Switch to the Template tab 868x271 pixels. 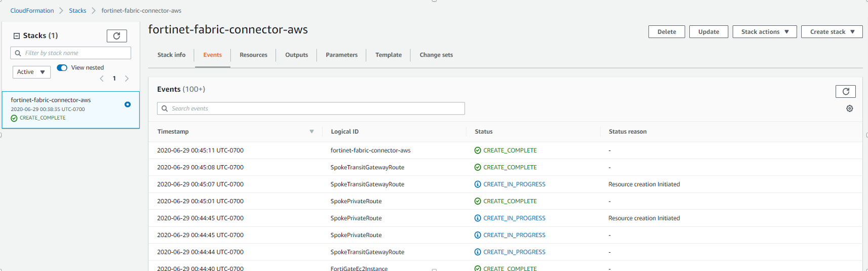click(388, 55)
